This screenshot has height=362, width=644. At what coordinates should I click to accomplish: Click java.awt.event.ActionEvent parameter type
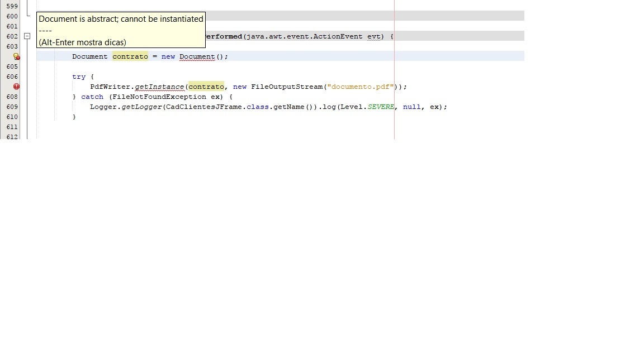pyautogui.click(x=304, y=36)
